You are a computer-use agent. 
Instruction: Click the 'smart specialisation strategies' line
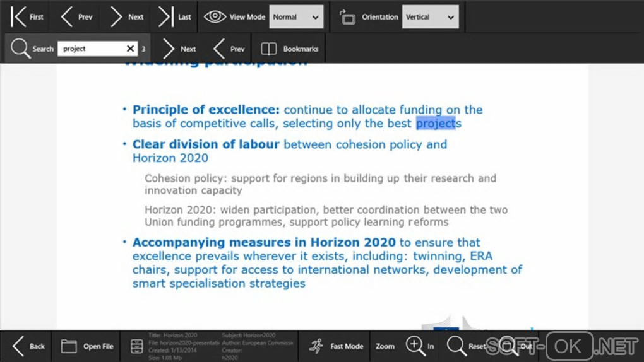(218, 284)
